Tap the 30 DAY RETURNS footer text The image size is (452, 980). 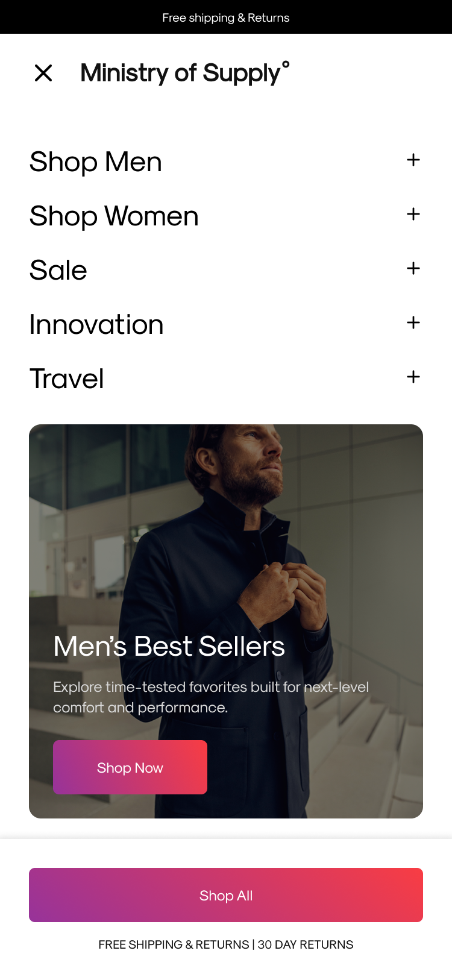[306, 944]
